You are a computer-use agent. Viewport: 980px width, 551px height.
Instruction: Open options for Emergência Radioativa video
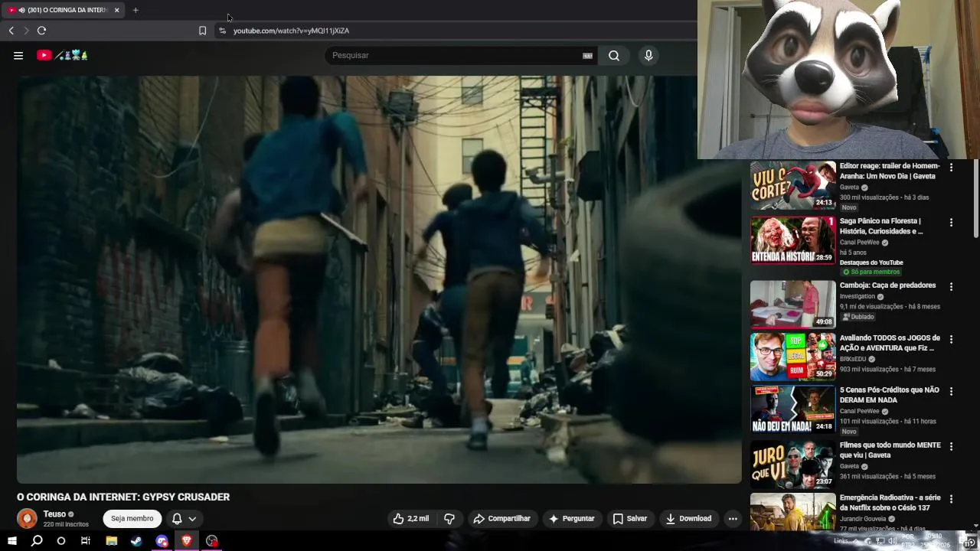coord(951,497)
